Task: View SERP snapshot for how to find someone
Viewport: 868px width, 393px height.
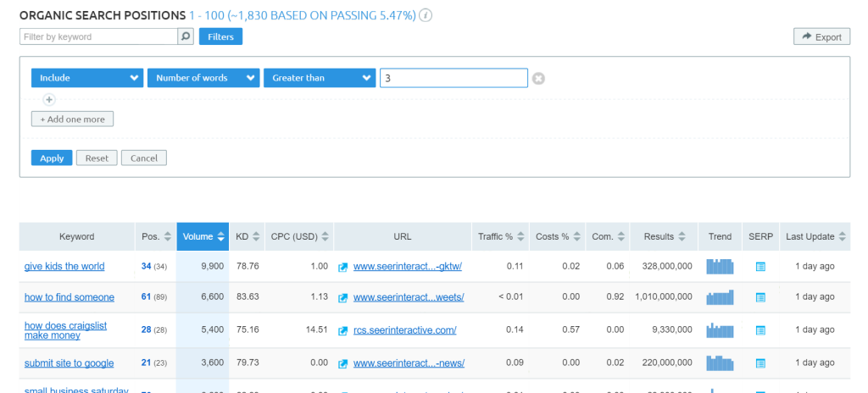Action: click(760, 297)
